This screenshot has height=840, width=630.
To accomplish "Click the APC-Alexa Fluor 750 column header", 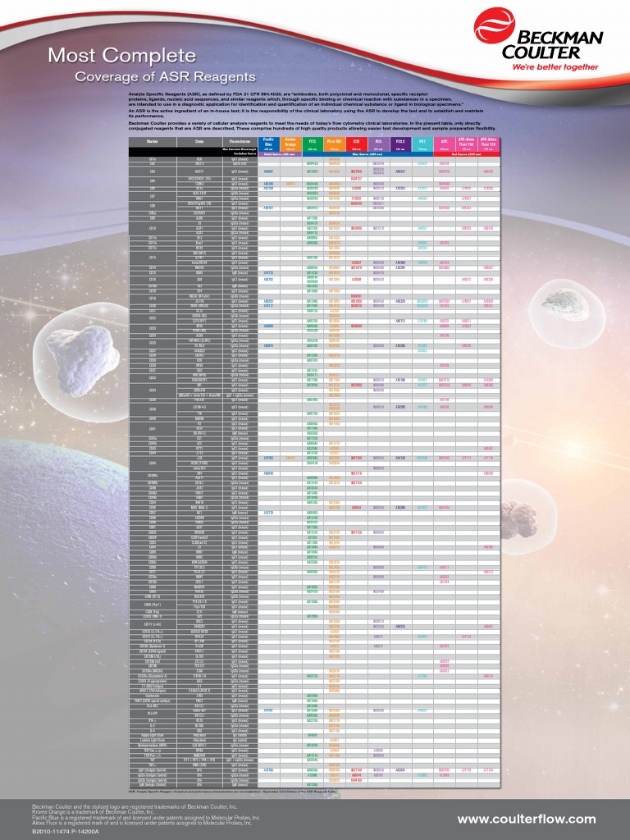I will tap(489, 144).
